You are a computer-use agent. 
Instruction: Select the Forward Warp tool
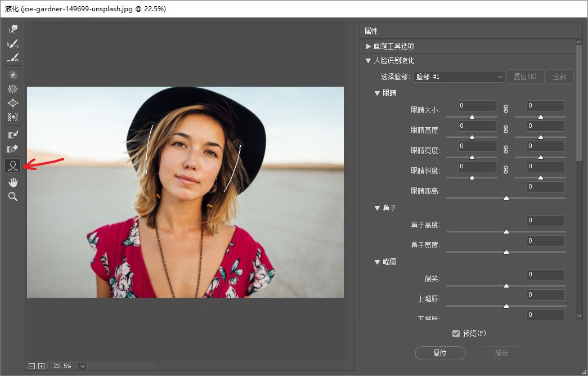pos(12,28)
